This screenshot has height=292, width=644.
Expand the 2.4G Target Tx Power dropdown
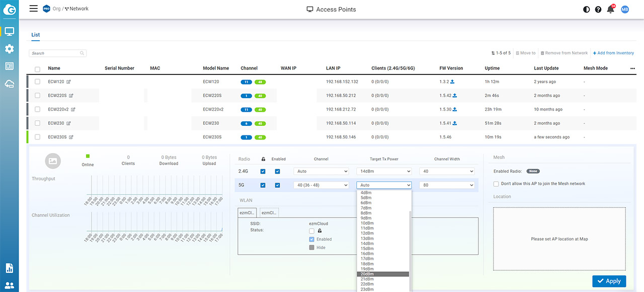click(x=384, y=172)
